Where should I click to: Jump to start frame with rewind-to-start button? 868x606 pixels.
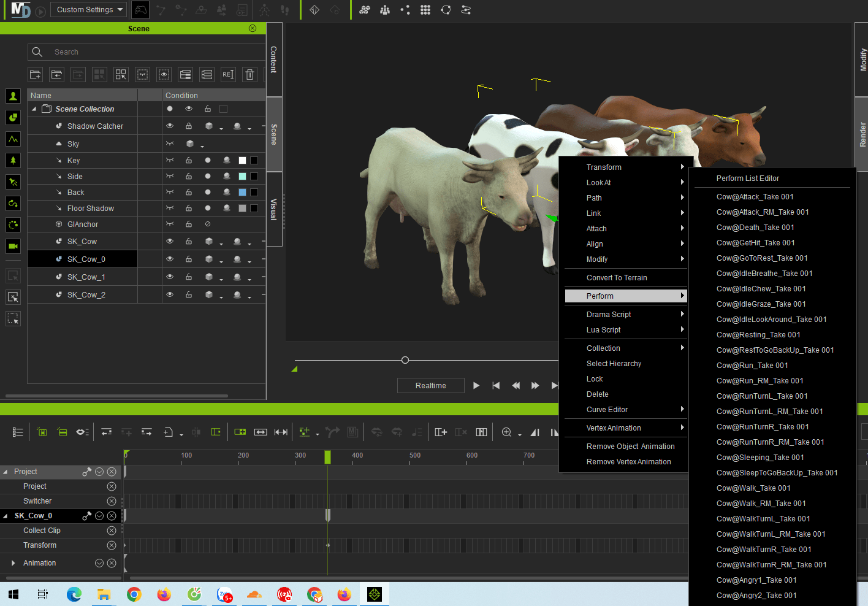coord(496,386)
